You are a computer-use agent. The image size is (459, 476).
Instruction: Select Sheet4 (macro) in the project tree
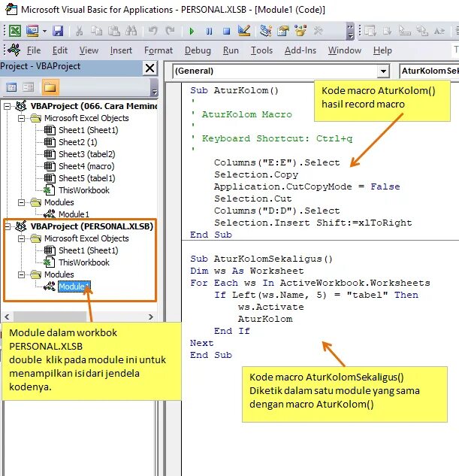(86, 166)
